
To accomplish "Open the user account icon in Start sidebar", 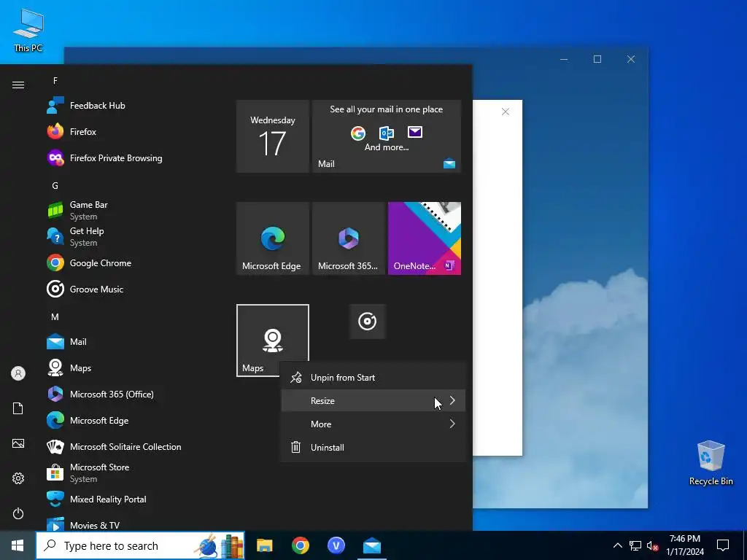I will [x=18, y=373].
